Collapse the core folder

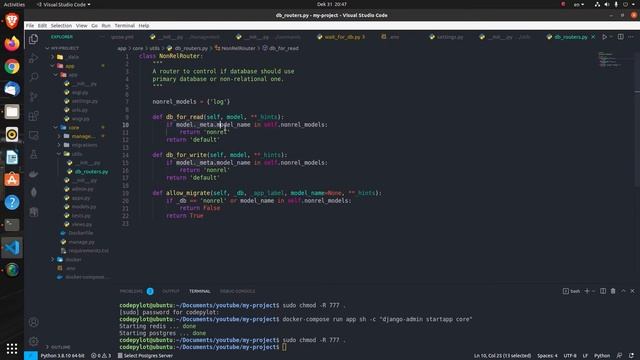(x=74, y=127)
